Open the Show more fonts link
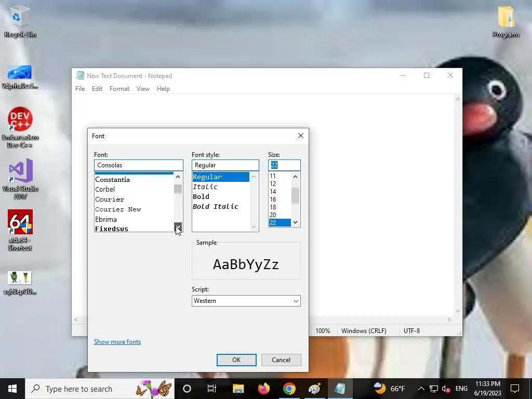Image resolution: width=532 pixels, height=399 pixels. 117,342
